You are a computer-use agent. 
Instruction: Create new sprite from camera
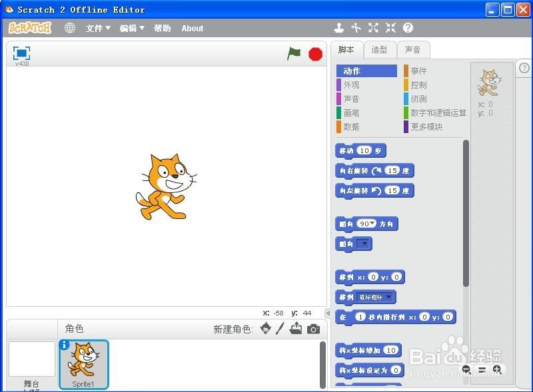pyautogui.click(x=313, y=329)
